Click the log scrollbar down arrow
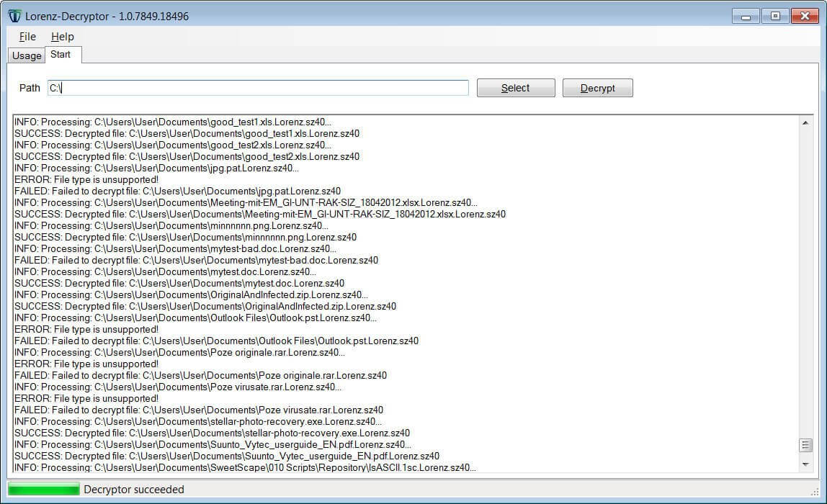The width and height of the screenshot is (827, 504). [805, 464]
